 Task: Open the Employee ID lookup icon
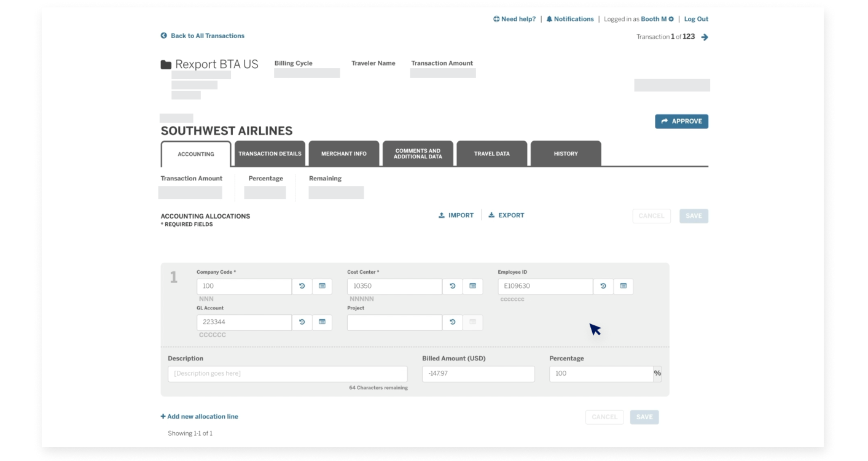(623, 286)
